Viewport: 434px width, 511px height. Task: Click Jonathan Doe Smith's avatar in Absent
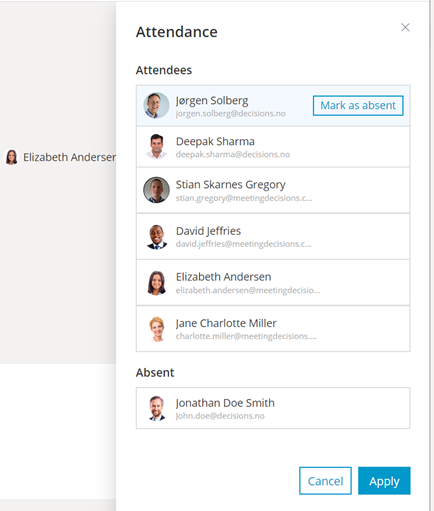(156, 408)
